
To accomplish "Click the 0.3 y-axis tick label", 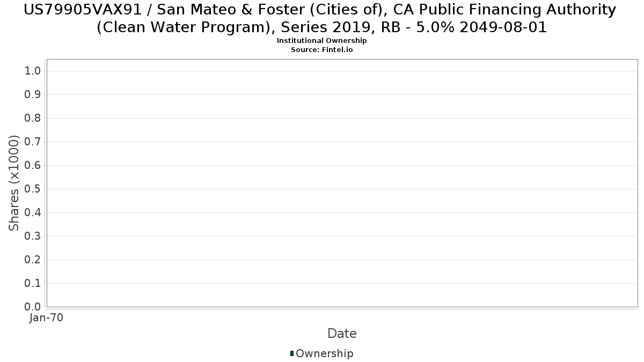I will 33,237.
